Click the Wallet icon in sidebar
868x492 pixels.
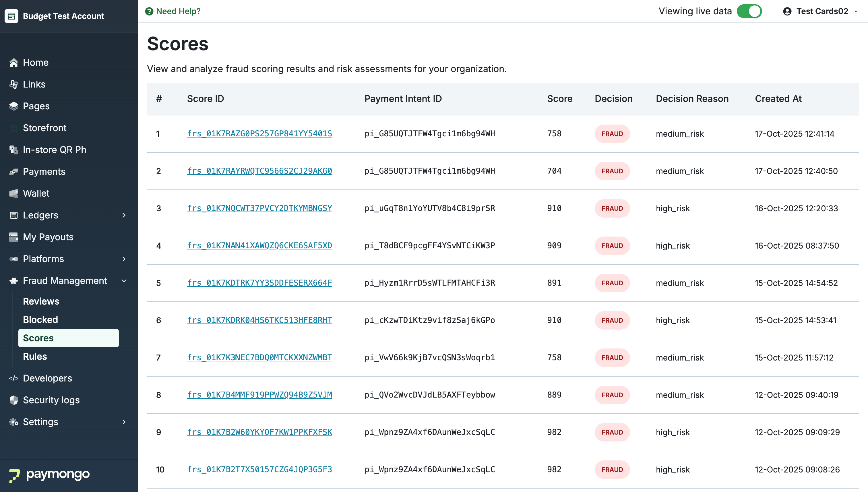pos(13,193)
